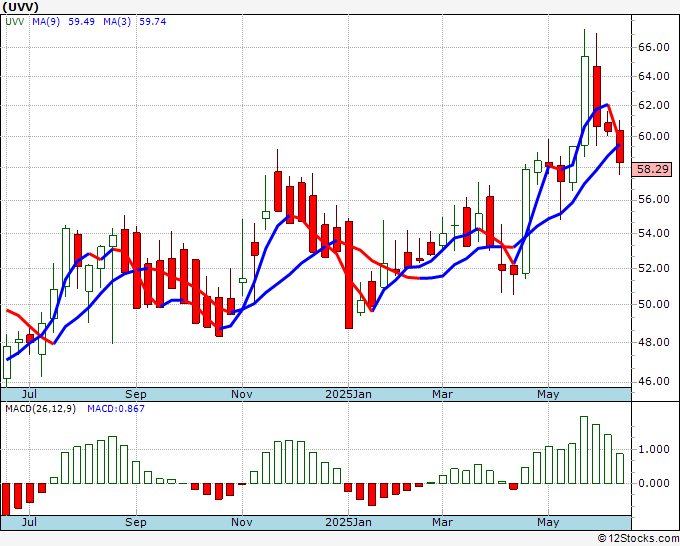Click the Jul label on MACD axis
680x546 pixels.
(29, 522)
